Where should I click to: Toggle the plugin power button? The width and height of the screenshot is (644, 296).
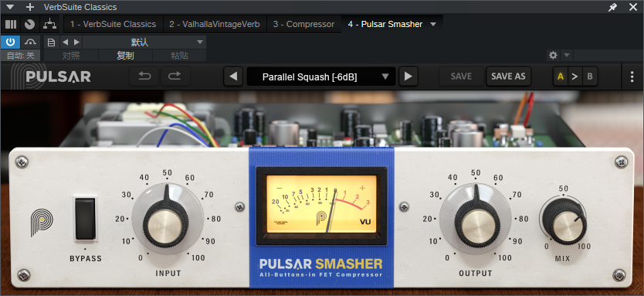click(x=10, y=42)
